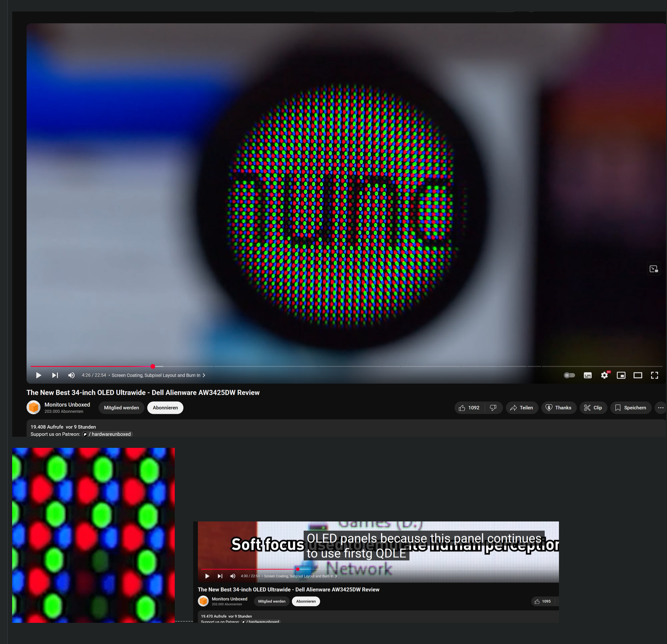Mute the video volume
Image resolution: width=667 pixels, height=644 pixels.
click(71, 375)
